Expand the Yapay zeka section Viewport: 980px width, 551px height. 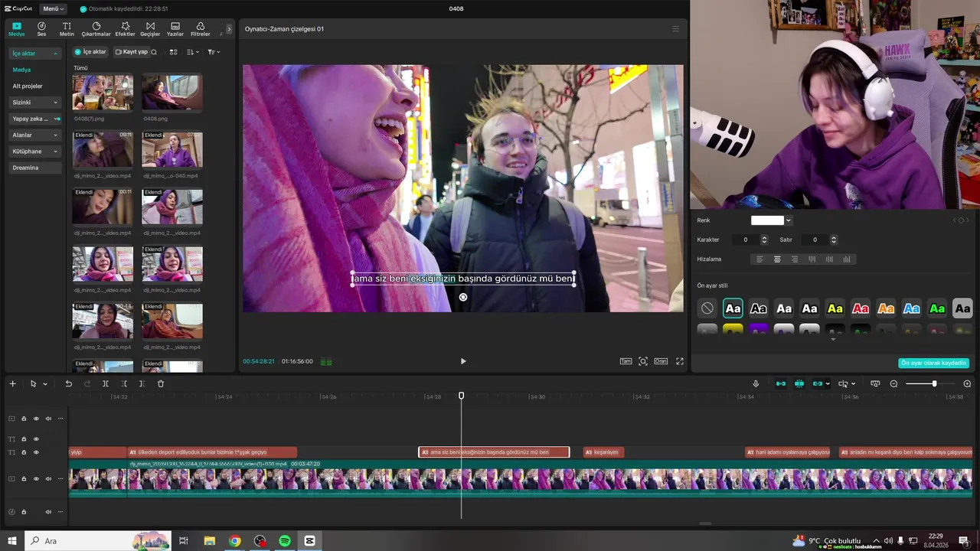[57, 119]
